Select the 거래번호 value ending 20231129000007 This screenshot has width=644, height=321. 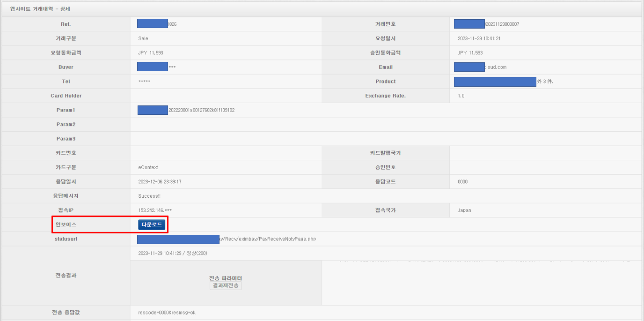pyautogui.click(x=486, y=24)
